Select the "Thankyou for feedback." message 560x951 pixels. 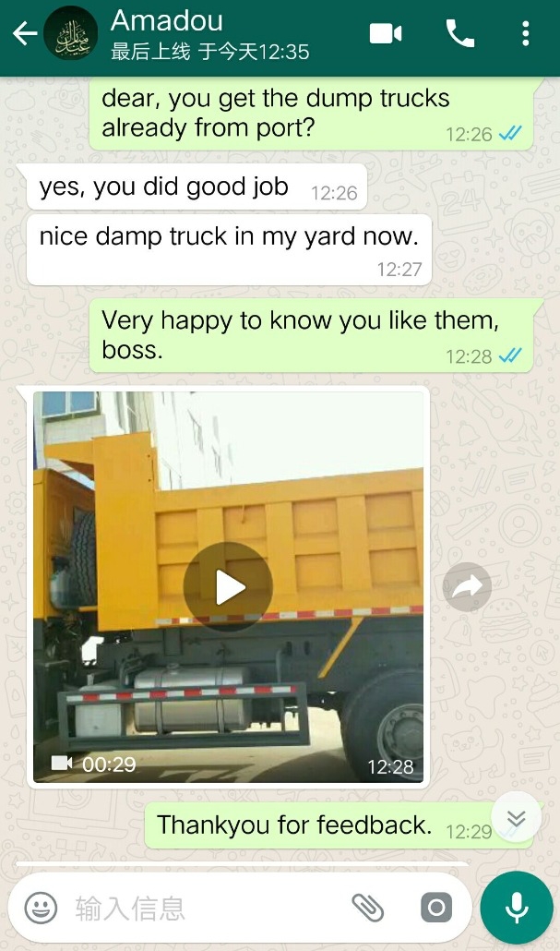pos(339,825)
